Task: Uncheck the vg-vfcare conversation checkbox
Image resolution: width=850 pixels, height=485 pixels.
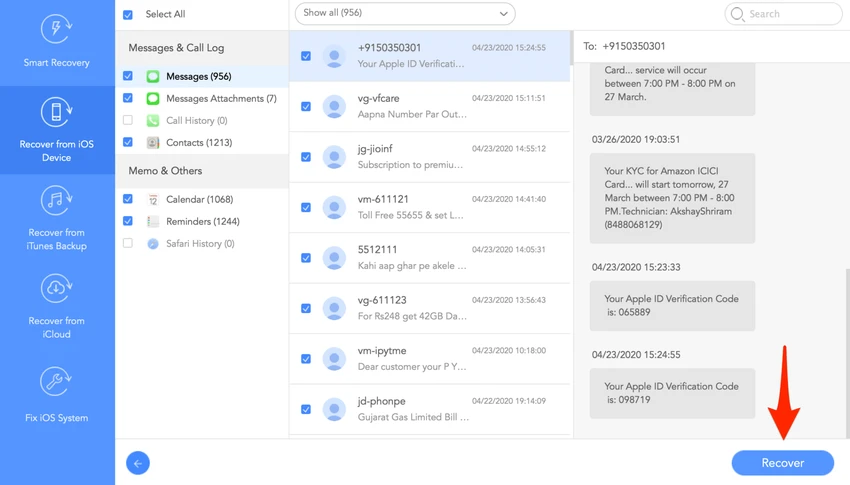Action: pos(306,107)
